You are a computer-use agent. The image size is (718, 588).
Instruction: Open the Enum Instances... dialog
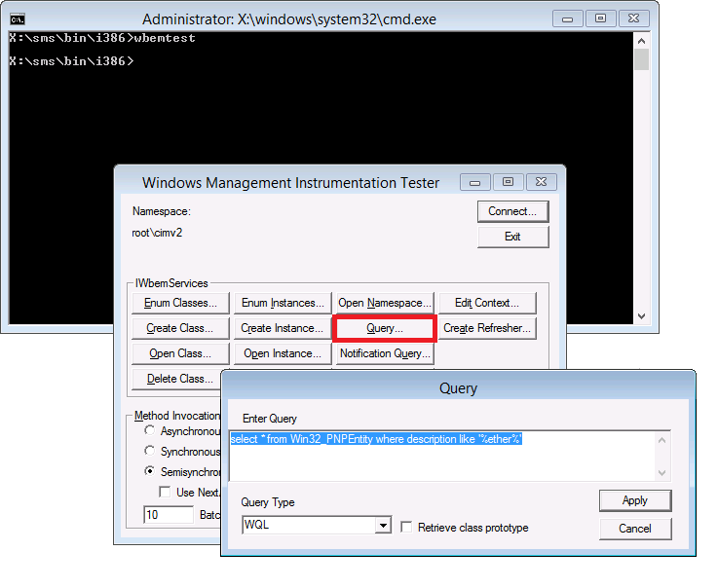283,303
